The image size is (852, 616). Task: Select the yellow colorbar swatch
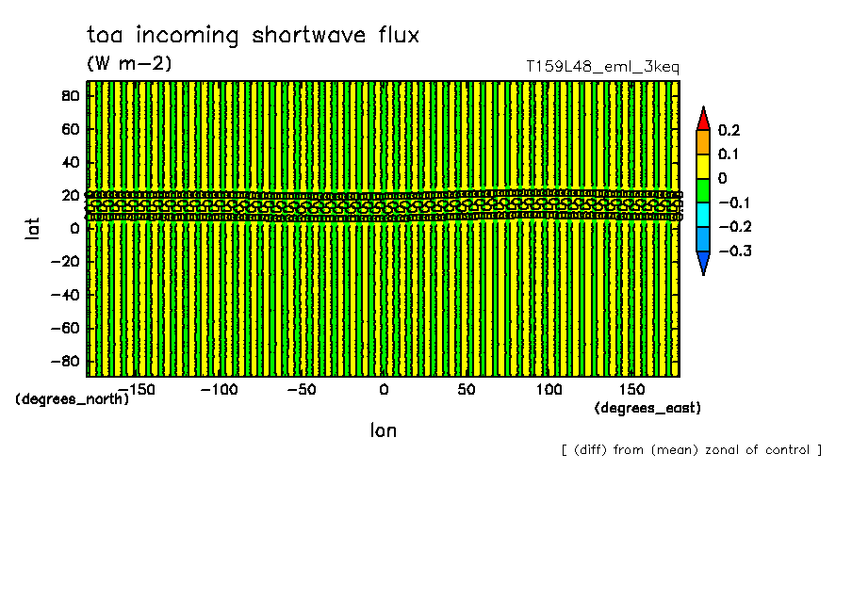pyautogui.click(x=702, y=166)
